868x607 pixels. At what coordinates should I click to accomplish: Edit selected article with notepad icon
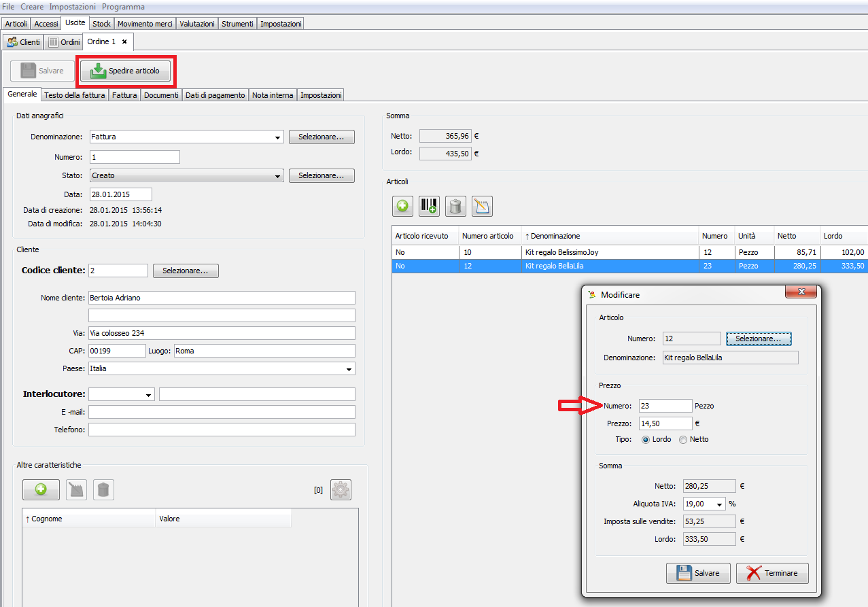tap(482, 207)
